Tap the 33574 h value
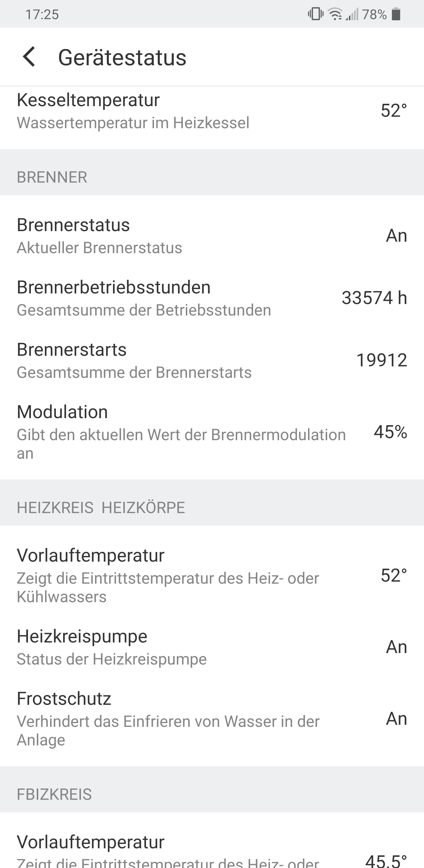The image size is (424, 868). [375, 298]
